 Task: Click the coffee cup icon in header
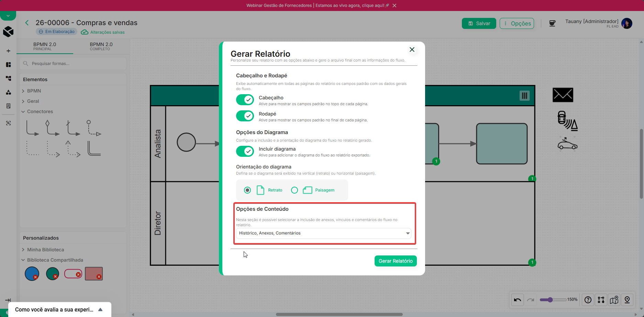[552, 23]
